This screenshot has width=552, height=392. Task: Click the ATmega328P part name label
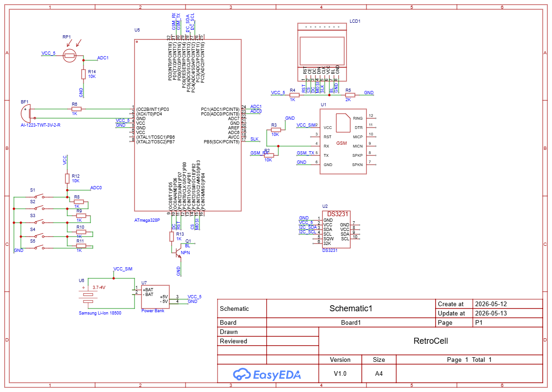147,220
